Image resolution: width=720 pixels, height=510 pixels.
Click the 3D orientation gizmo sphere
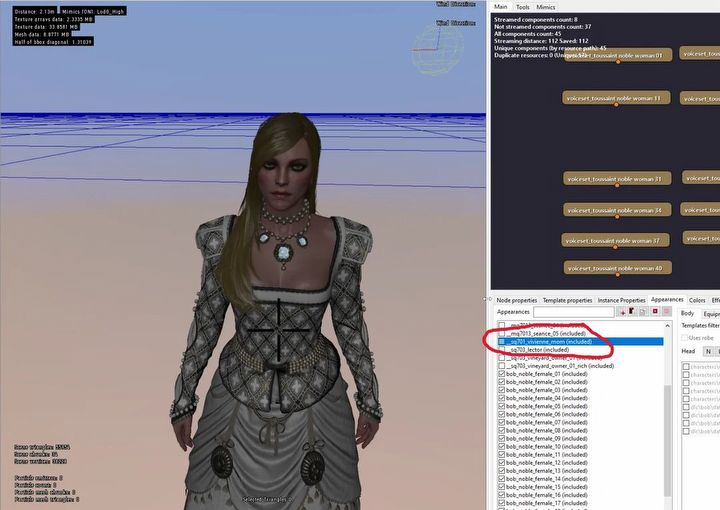click(x=438, y=41)
